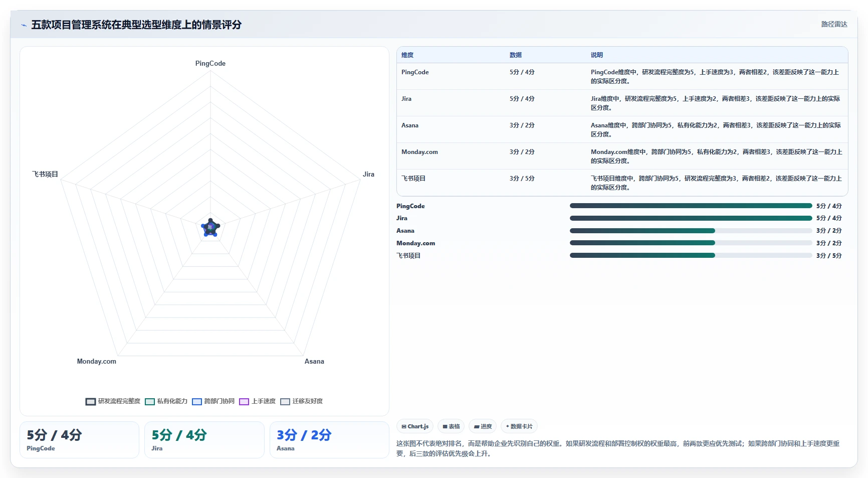868x478 pixels.
Task: Click the PingCode 5分 / 4分 data card
Action: pos(79,440)
